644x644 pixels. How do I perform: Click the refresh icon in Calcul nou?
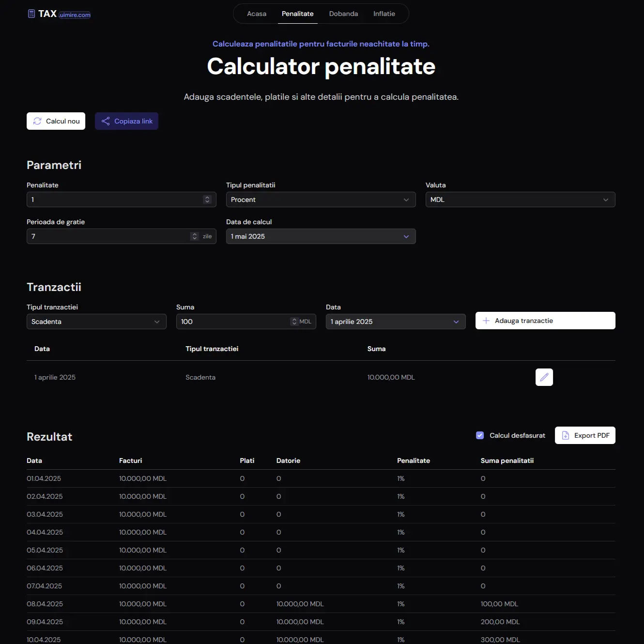click(37, 121)
